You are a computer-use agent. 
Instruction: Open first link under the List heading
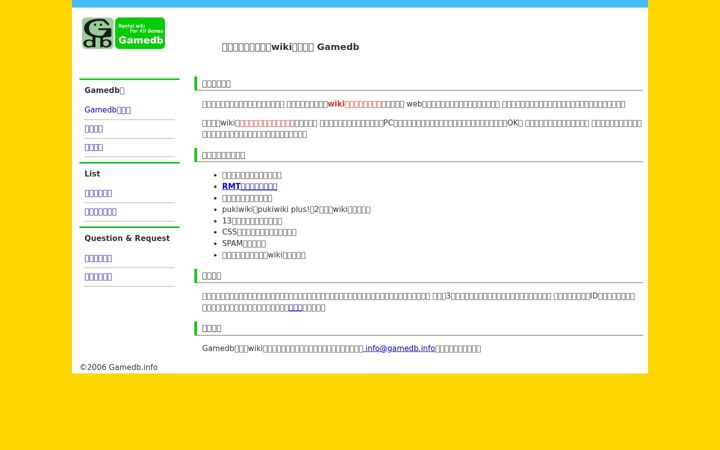98,193
